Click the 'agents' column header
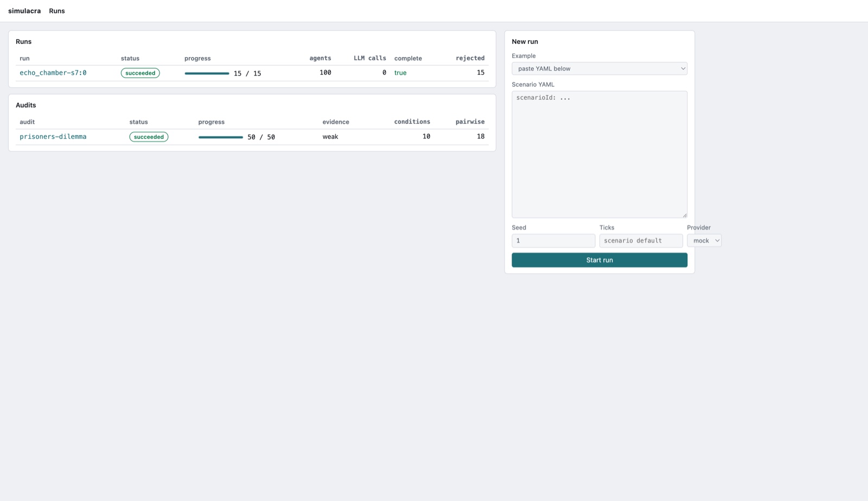The width and height of the screenshot is (868, 501). 320,58
